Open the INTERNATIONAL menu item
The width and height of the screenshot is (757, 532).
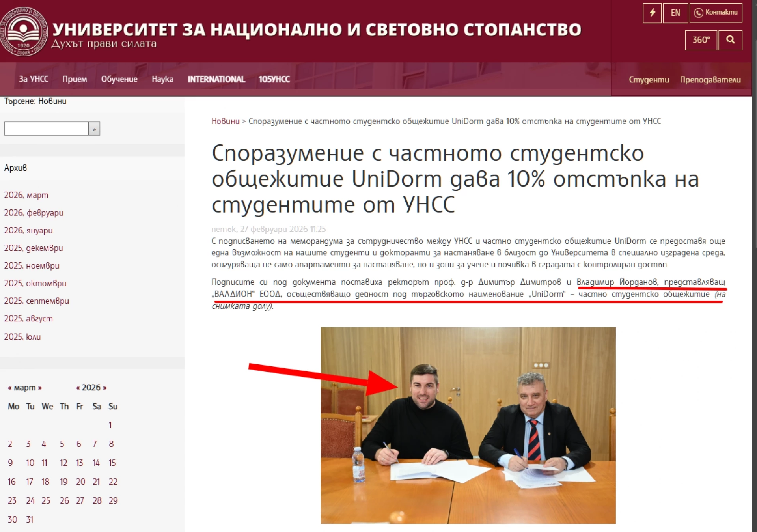[216, 79]
